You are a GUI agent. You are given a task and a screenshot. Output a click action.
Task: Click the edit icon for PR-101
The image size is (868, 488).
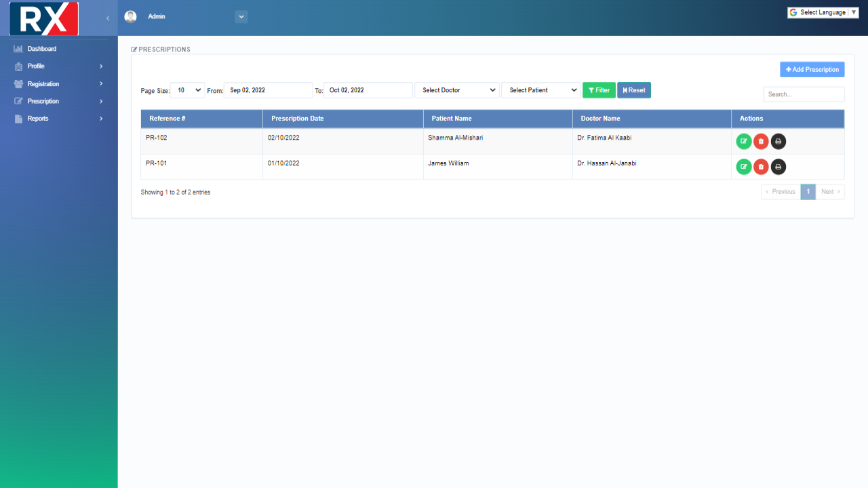pyautogui.click(x=744, y=167)
